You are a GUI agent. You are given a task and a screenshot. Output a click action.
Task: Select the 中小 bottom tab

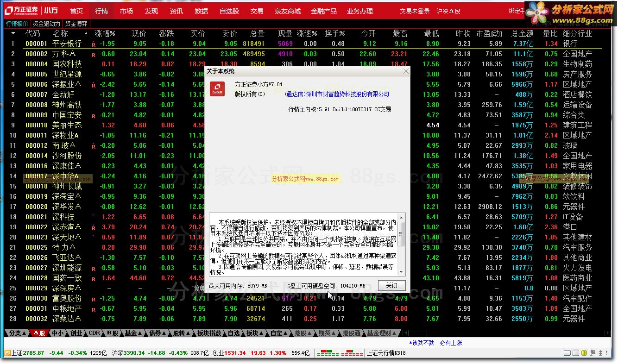tap(57, 333)
